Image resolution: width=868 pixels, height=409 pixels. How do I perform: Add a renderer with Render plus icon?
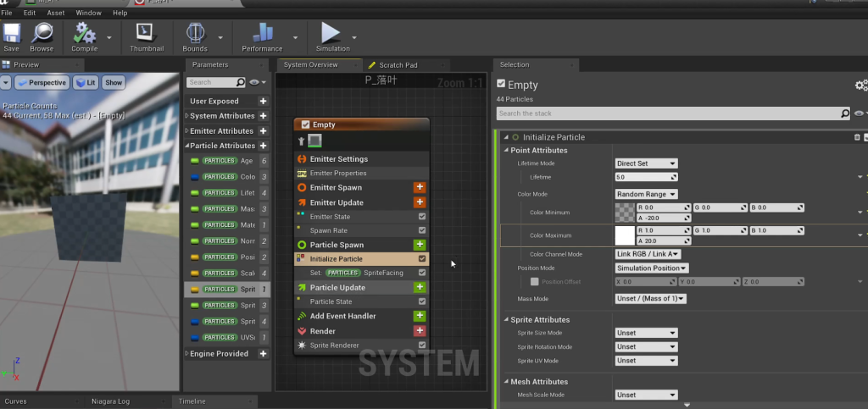tap(419, 331)
